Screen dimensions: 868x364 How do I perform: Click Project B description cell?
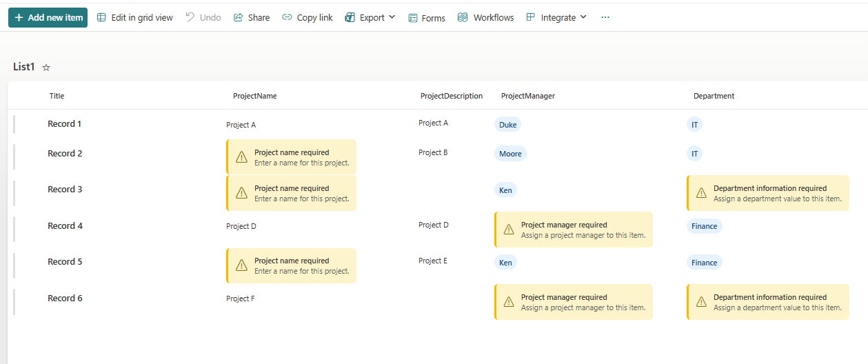pyautogui.click(x=433, y=152)
